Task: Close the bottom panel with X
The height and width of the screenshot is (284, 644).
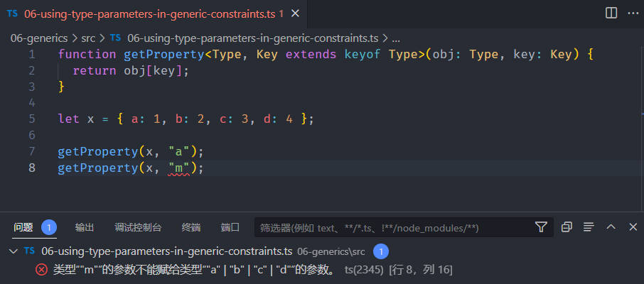Action: [633, 227]
